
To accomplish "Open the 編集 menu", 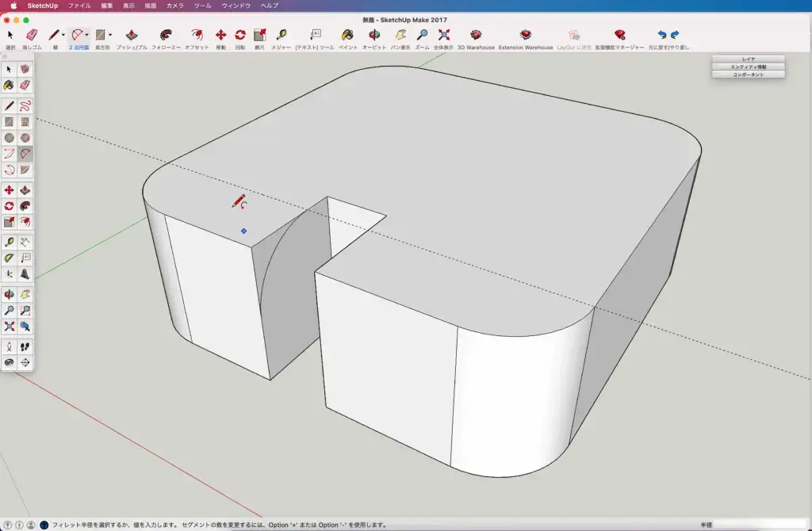I will click(107, 6).
